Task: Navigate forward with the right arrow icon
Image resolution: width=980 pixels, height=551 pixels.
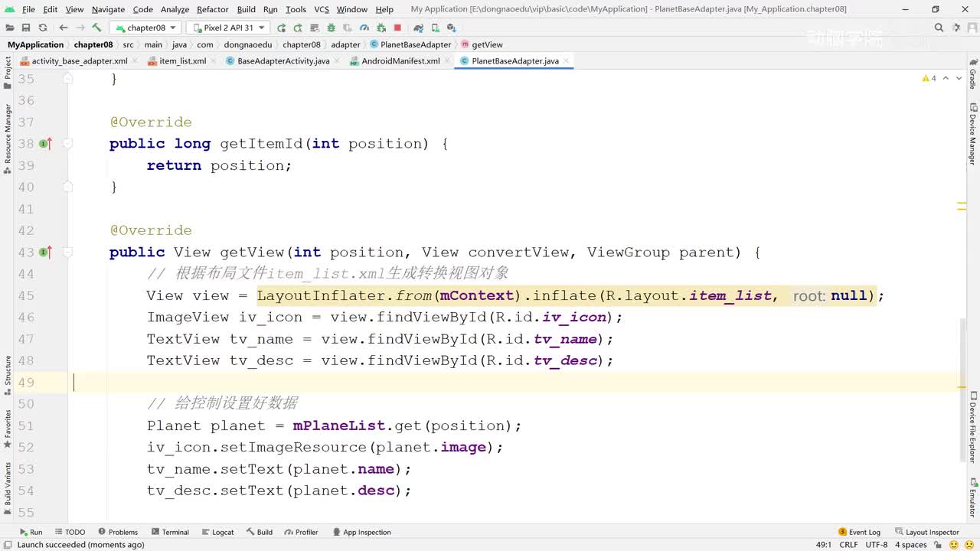Action: tap(80, 28)
